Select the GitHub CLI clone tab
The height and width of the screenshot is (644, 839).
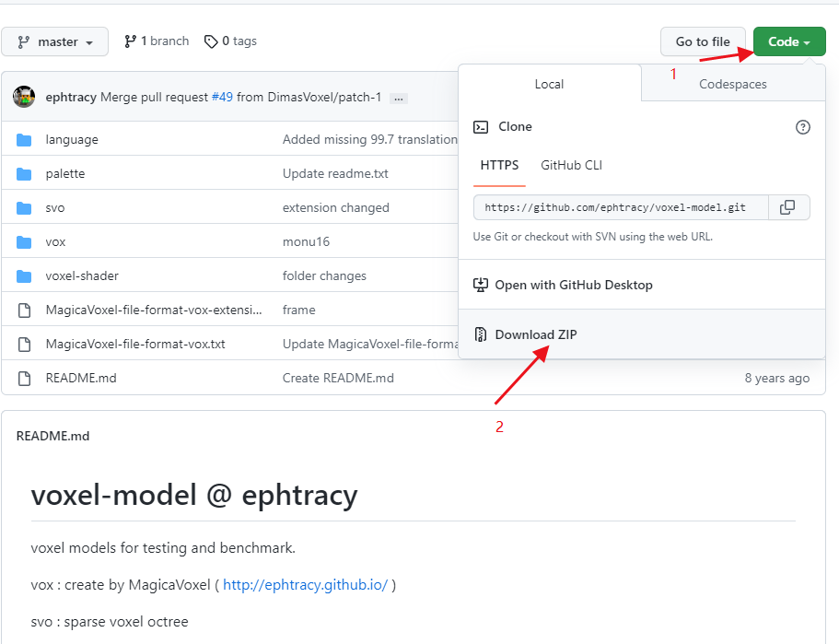pos(571,165)
